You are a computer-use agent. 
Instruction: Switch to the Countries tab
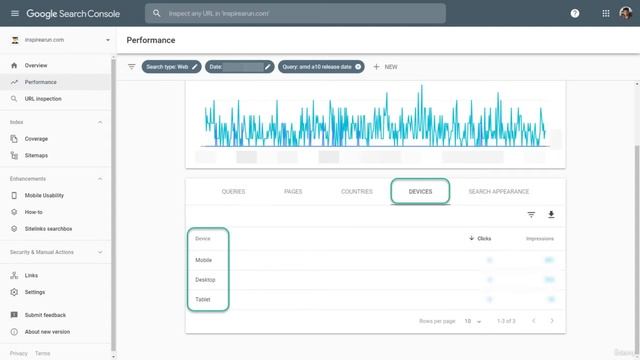click(x=357, y=191)
